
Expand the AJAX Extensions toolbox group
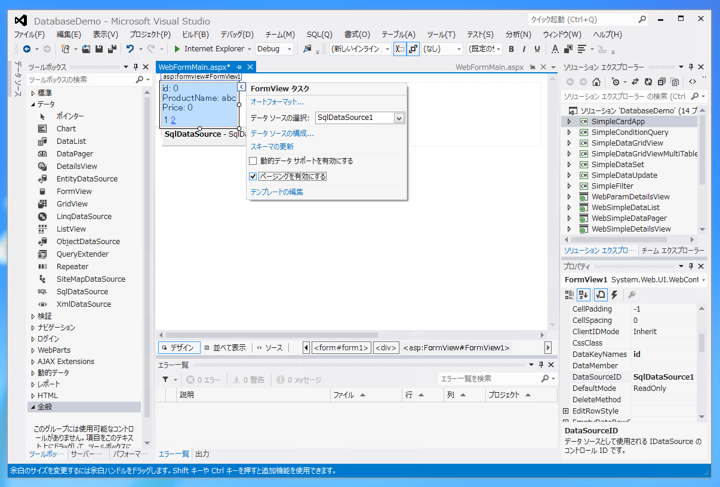(x=33, y=362)
